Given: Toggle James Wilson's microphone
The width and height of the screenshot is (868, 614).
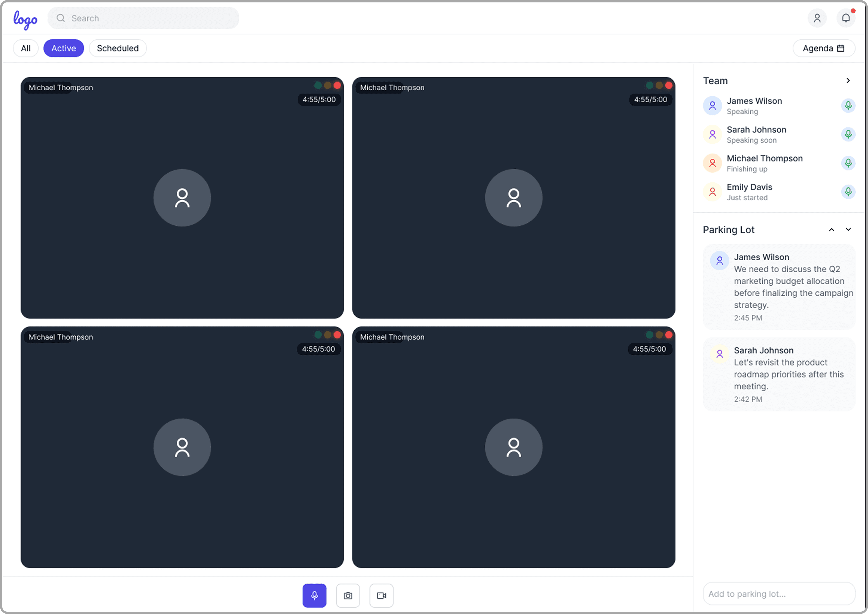Looking at the screenshot, I should pyautogui.click(x=848, y=105).
